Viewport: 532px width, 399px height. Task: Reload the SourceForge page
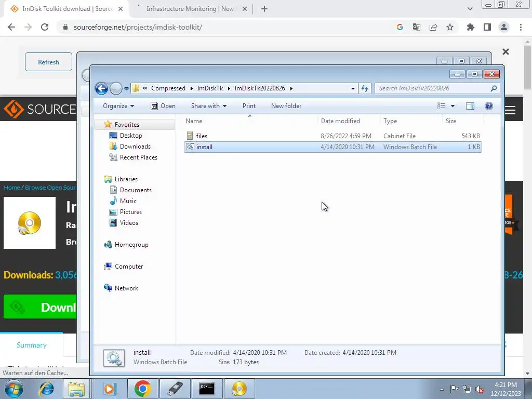[45, 27]
